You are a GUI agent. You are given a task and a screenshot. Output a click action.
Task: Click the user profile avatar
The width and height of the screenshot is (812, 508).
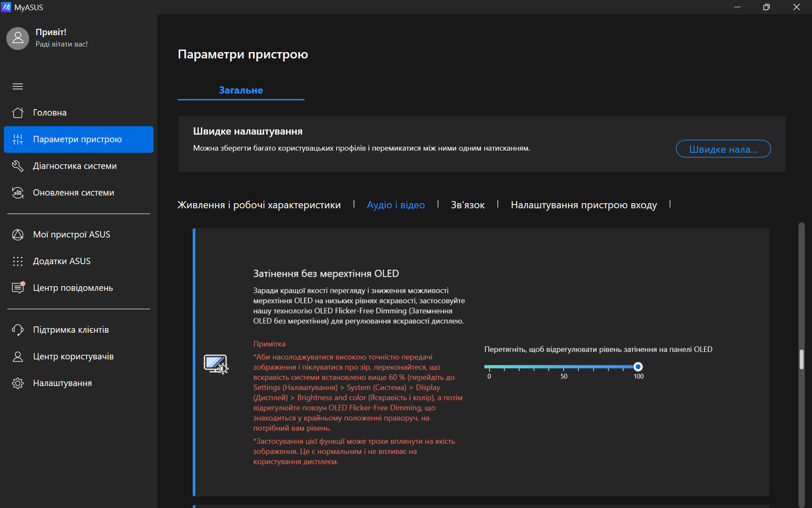[18, 39]
